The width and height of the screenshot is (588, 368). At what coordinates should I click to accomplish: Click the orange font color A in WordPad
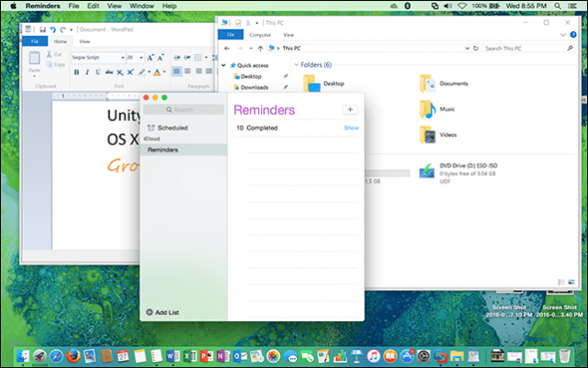click(157, 72)
